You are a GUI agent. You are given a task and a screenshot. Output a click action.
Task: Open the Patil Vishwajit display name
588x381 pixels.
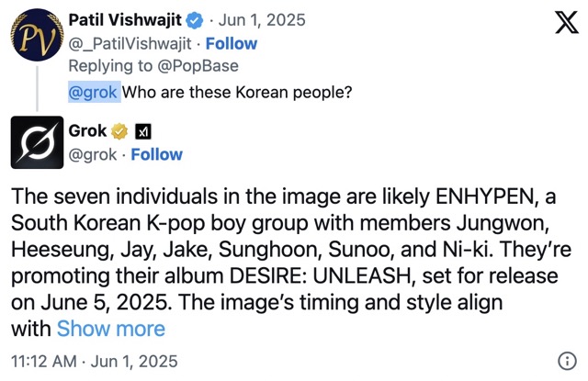coord(125,19)
